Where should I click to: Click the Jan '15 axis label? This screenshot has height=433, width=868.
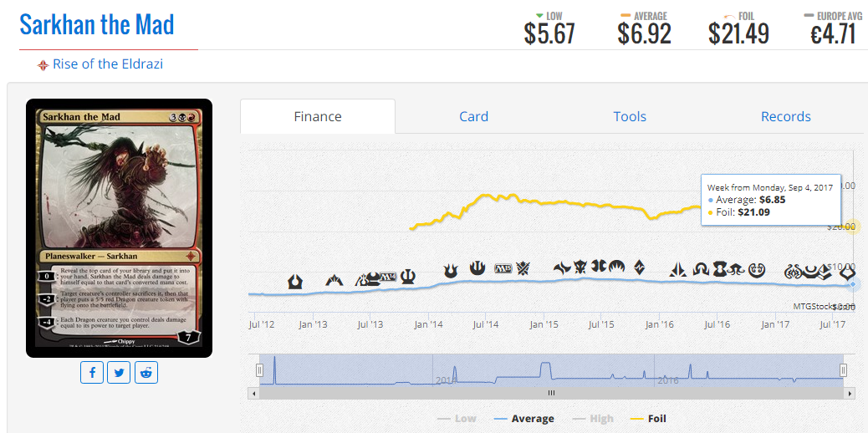pos(546,324)
